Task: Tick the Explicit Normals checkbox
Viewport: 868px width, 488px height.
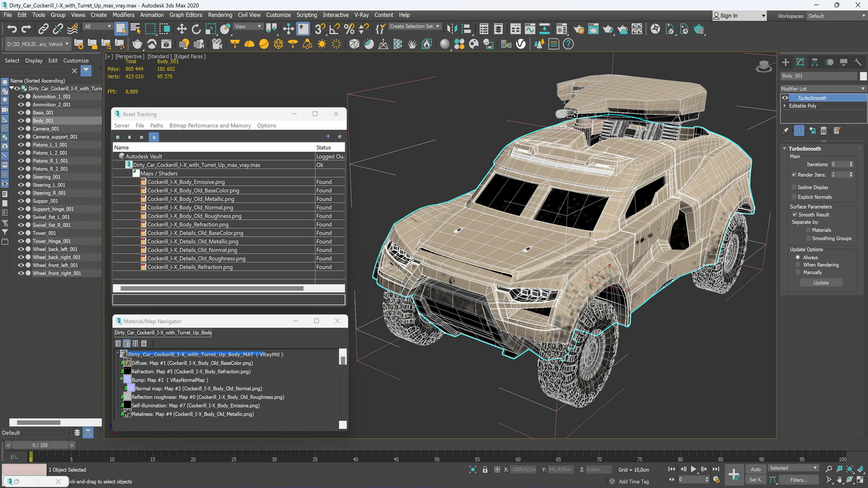Action: 794,197
